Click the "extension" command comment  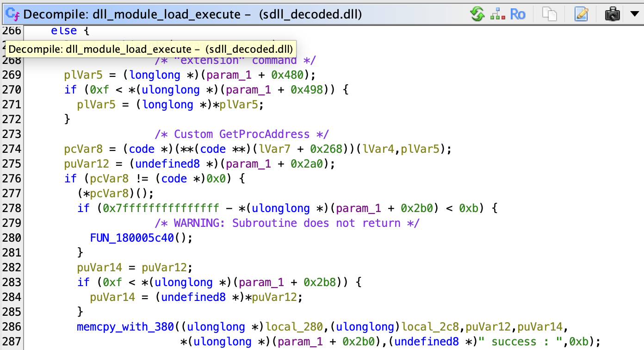[x=235, y=60]
